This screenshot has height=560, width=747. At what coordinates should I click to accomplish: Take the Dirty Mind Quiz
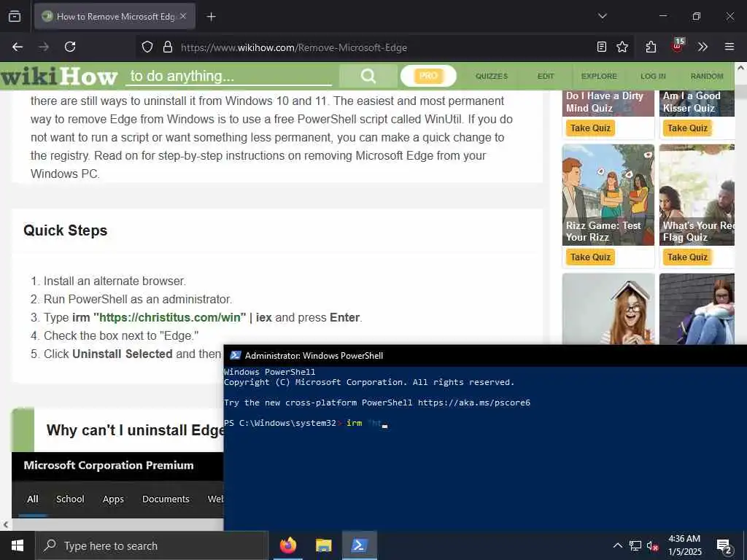pyautogui.click(x=590, y=128)
